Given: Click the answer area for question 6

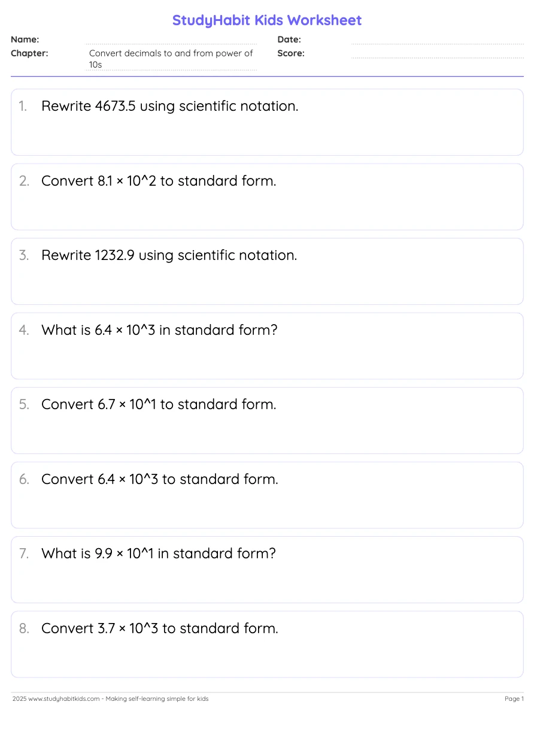Looking at the screenshot, I should pos(267,509).
